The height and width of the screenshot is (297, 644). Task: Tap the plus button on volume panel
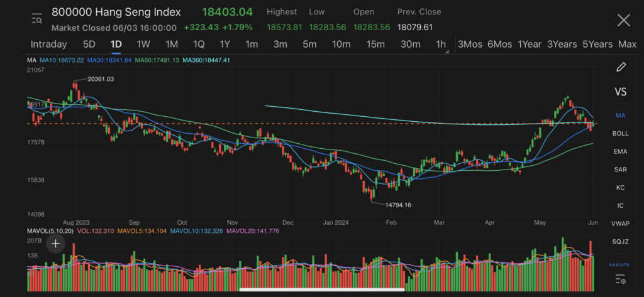pyautogui.click(x=55, y=244)
